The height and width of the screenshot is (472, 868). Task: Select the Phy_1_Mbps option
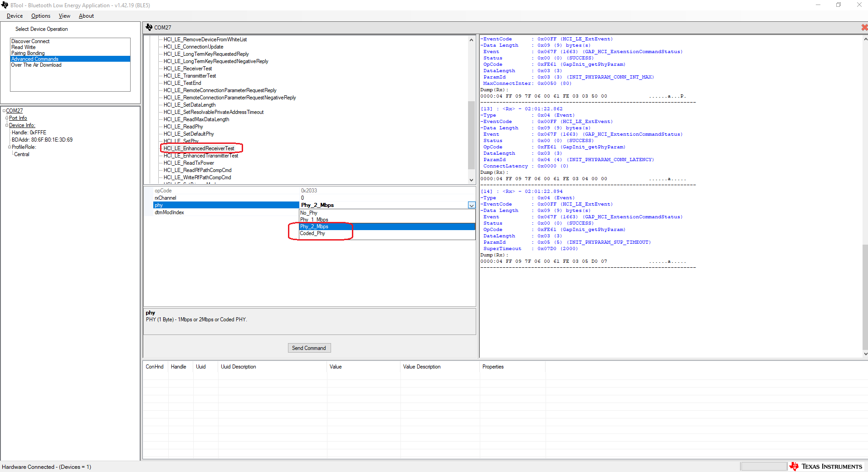click(314, 219)
